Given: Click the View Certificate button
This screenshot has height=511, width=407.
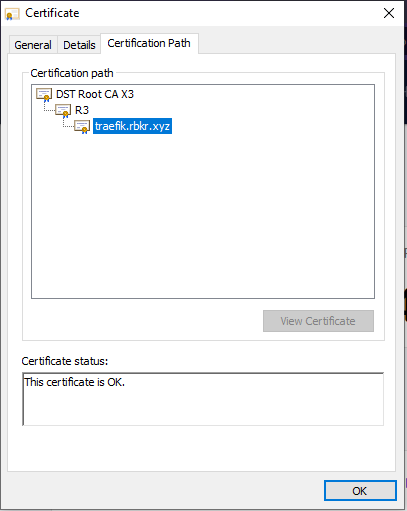Looking at the screenshot, I should coord(318,321).
